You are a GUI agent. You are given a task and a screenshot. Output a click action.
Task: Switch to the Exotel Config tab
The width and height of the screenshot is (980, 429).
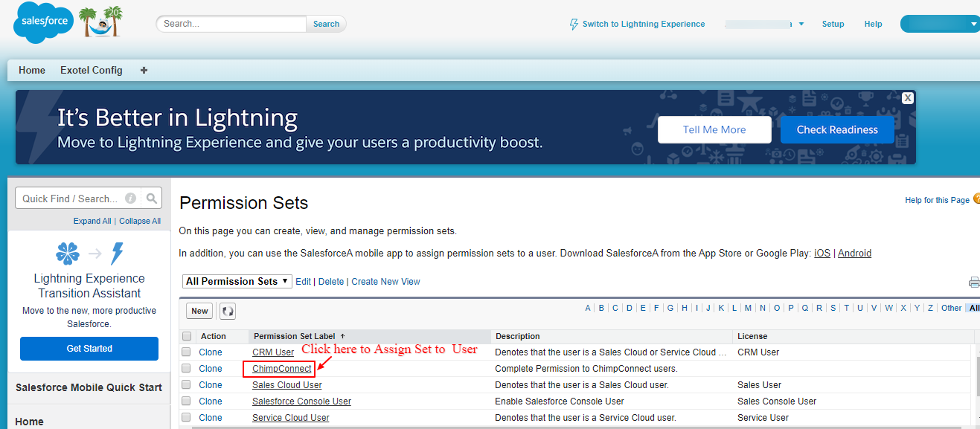click(x=92, y=71)
